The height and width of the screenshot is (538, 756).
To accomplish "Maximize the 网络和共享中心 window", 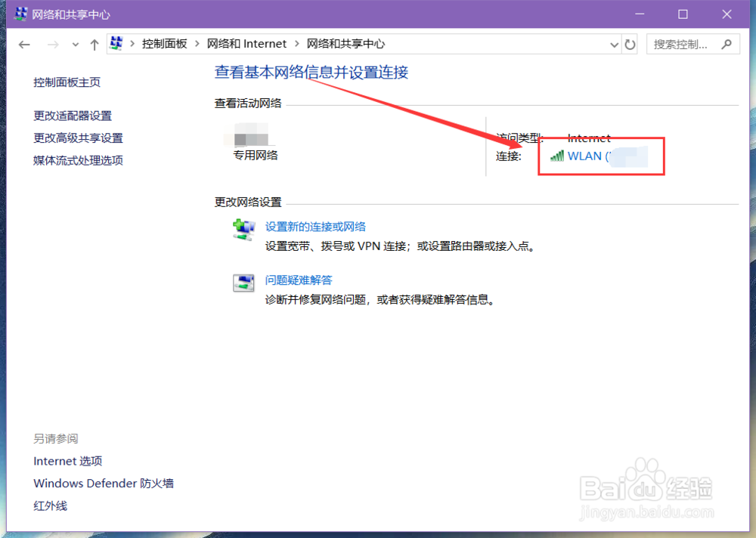I will click(x=683, y=14).
